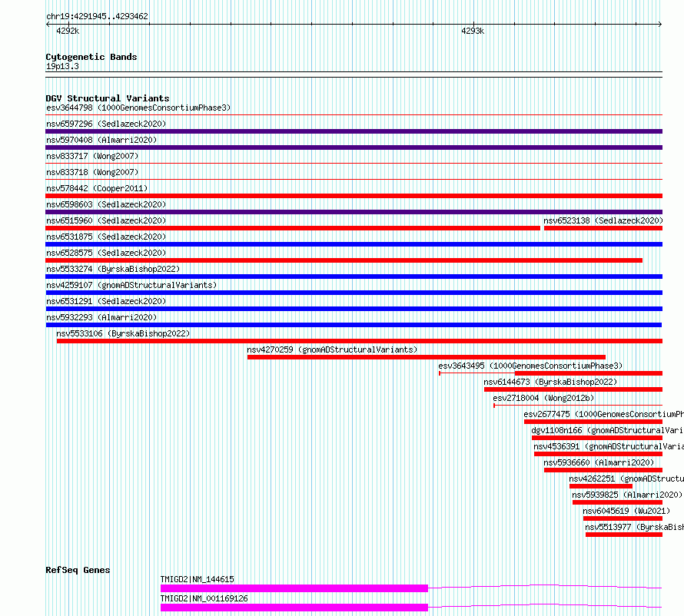Click the purple bar under nsv5970408
The height and width of the screenshot is (616, 684).
(354, 147)
